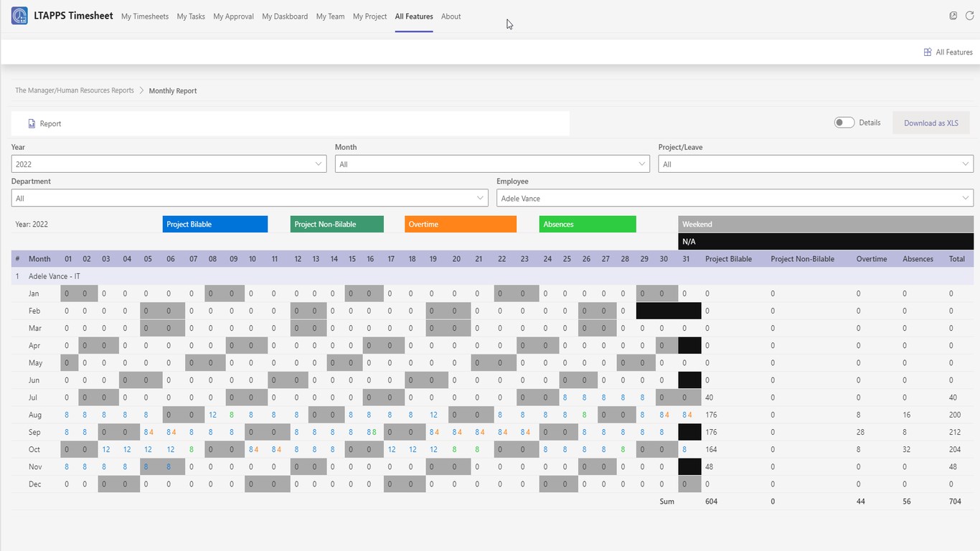This screenshot has width=980, height=551.
Task: Click the refresh icon in the header
Action: pyautogui.click(x=970, y=16)
